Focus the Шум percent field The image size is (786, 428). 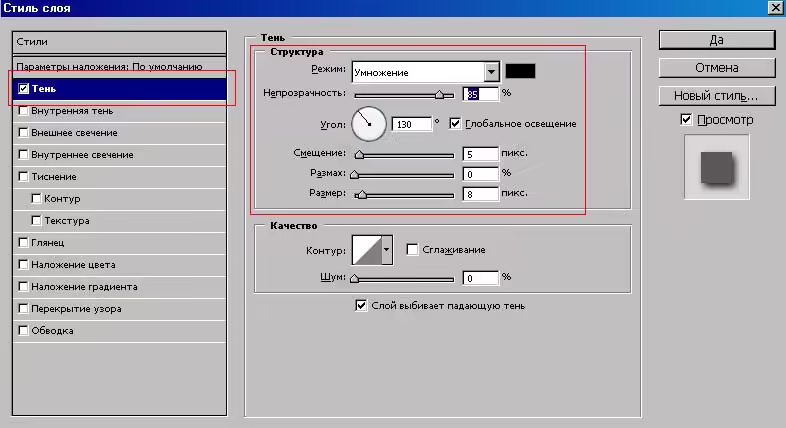click(481, 278)
